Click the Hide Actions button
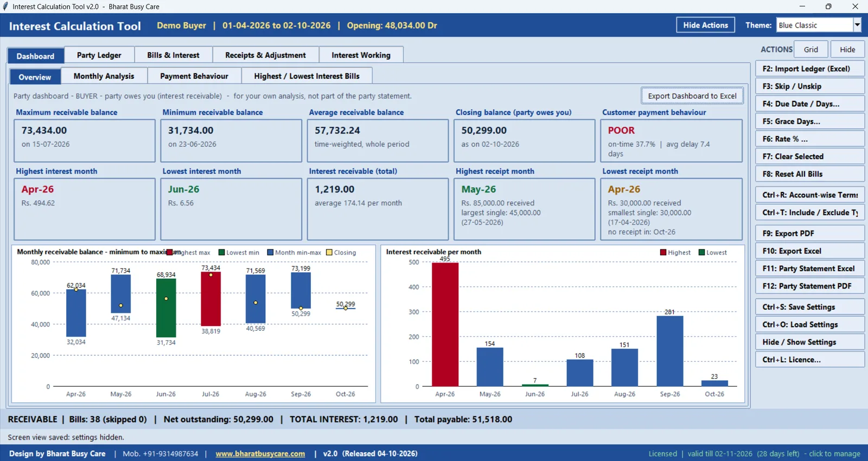This screenshot has width=868, height=461. (705, 25)
